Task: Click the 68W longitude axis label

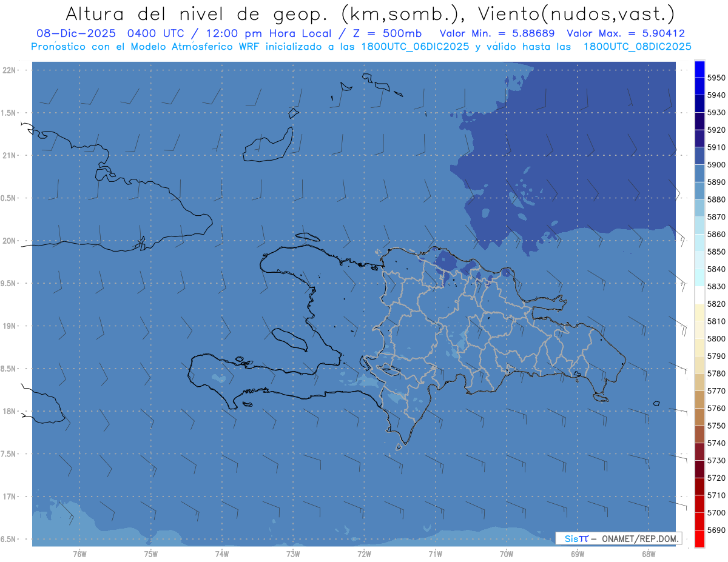Action: coord(648,554)
